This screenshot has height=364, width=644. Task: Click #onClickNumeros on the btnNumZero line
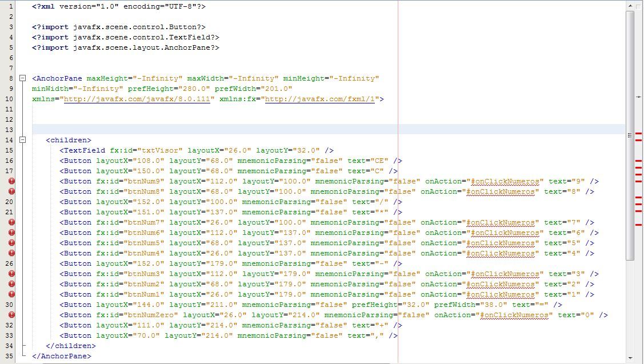click(514, 315)
